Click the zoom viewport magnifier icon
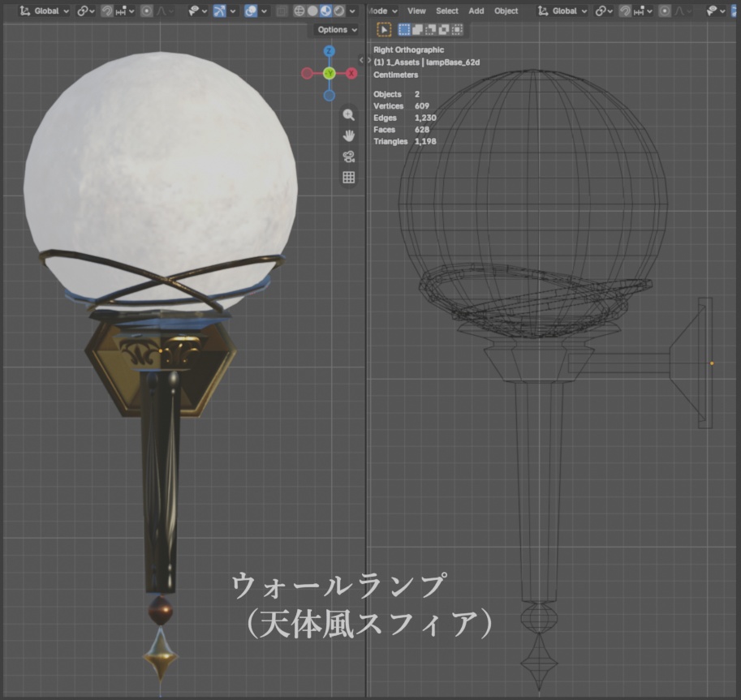The width and height of the screenshot is (741, 700). pos(349,115)
